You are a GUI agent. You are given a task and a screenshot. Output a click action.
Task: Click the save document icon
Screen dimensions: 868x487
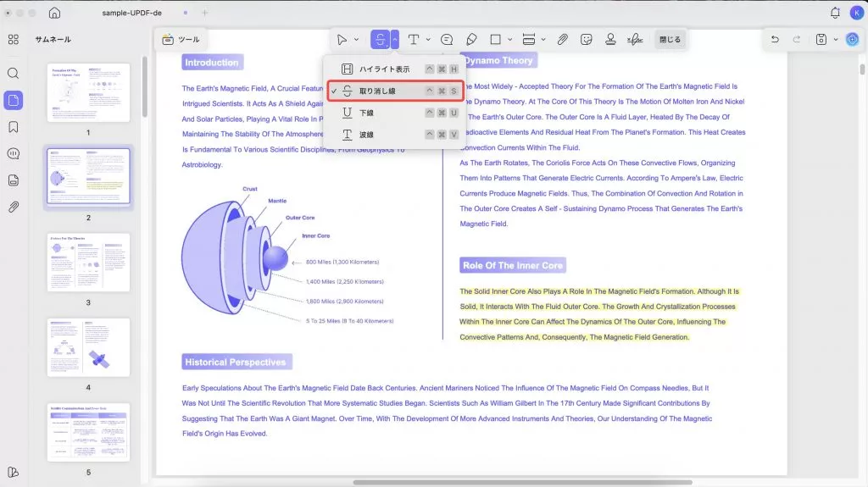[821, 39]
